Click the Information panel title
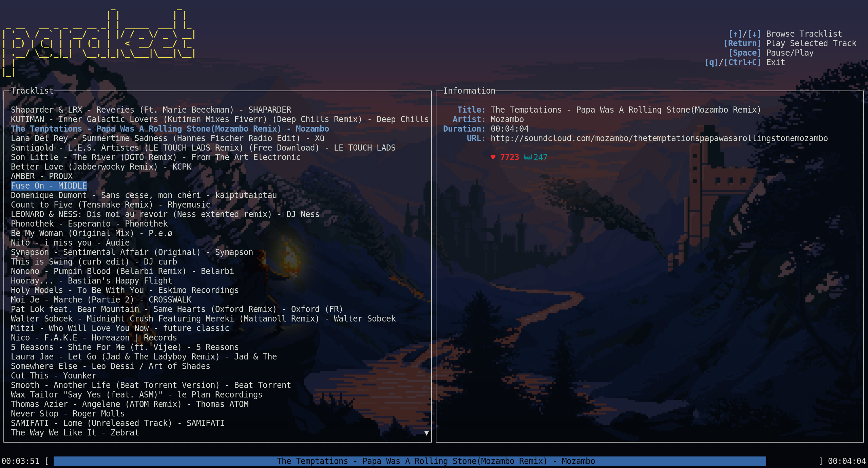868x468 pixels. pos(469,91)
